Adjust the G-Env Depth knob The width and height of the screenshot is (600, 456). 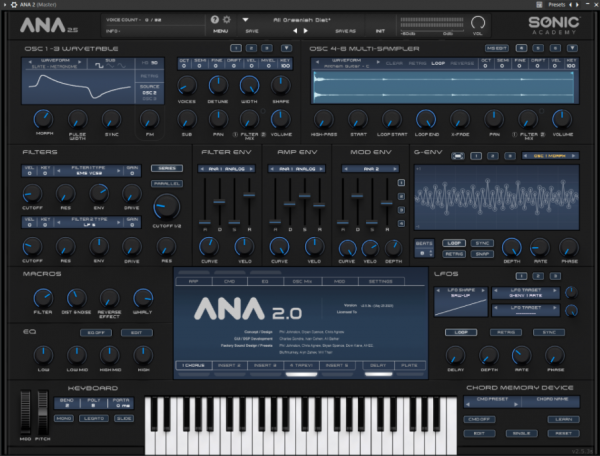coord(512,248)
